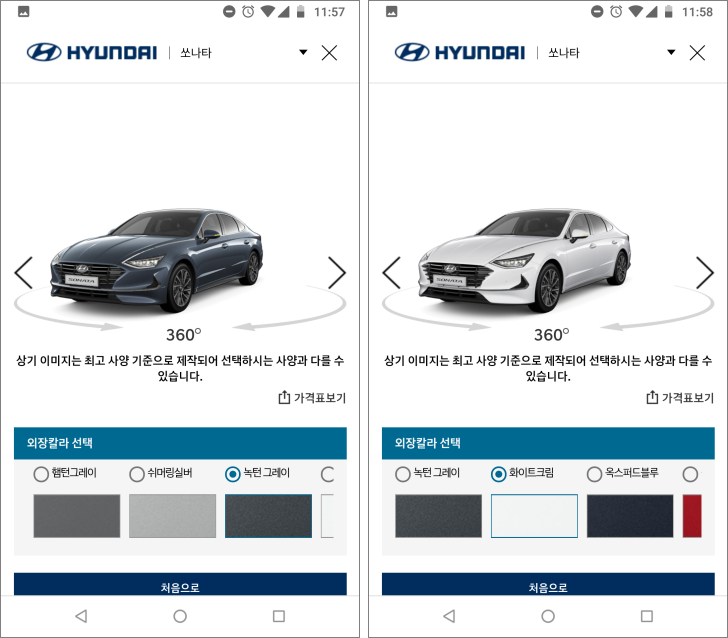Tap the image notification icon in the left status bar

(24, 12)
